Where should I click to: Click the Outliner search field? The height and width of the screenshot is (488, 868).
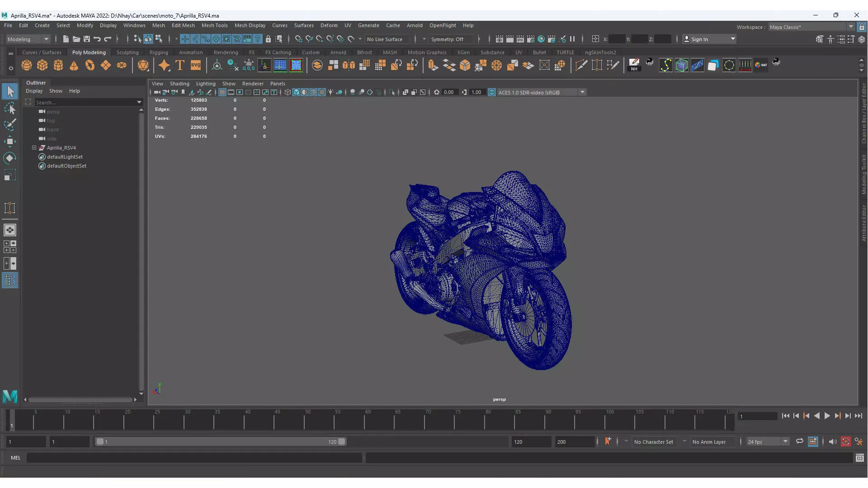[85, 103]
